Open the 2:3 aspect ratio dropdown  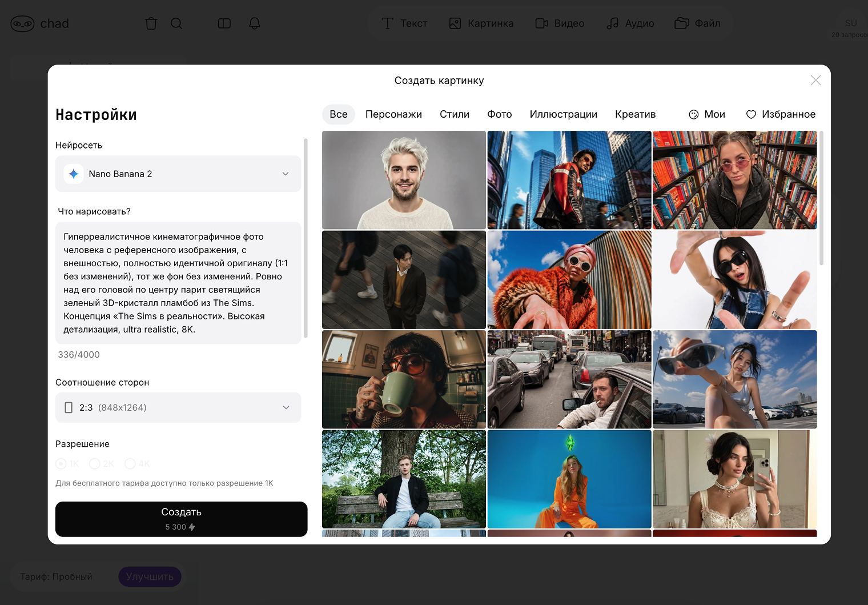coord(178,407)
